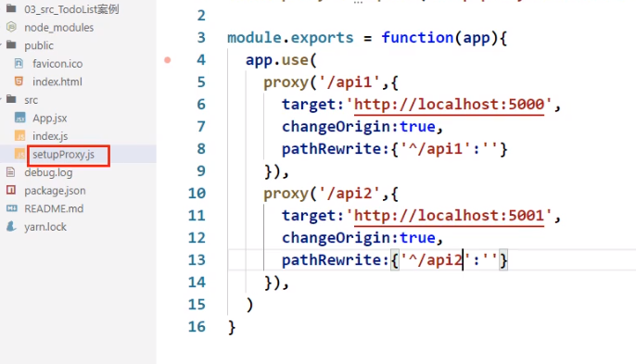Image resolution: width=636 pixels, height=364 pixels.
Task: Click line number 10 in the gutter
Action: tap(197, 194)
